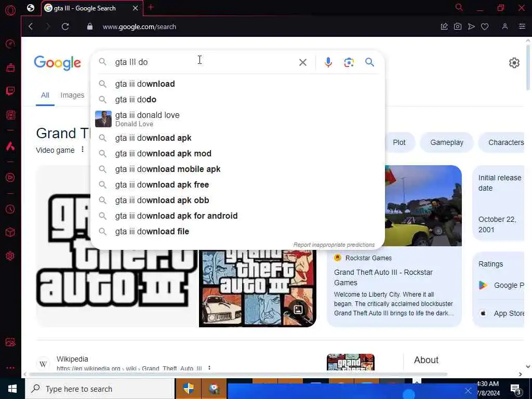Screen dimensions: 532x399
Task: Open the chip-shaped icon in the sidebar
Action: point(10,115)
